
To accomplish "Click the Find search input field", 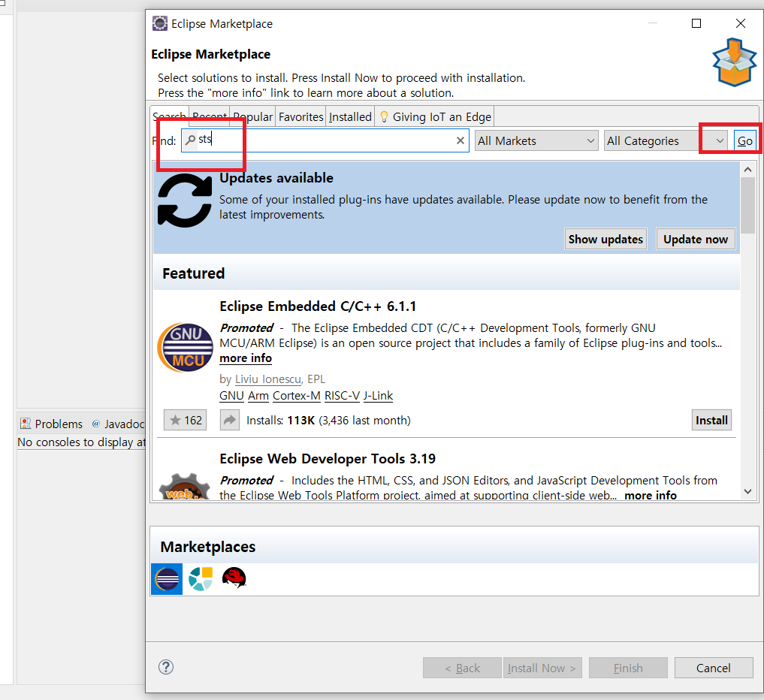I will click(325, 140).
